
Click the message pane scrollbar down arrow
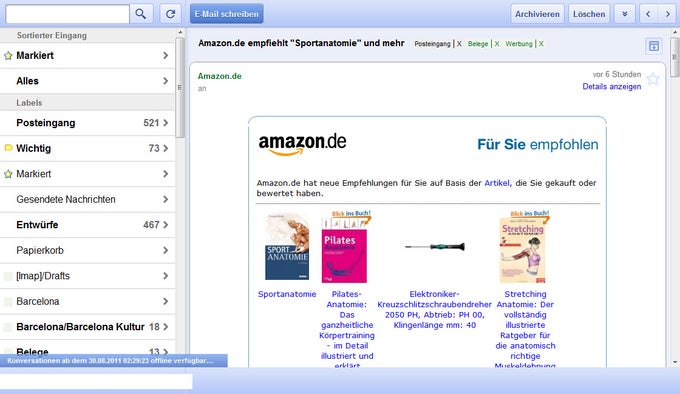674,362
